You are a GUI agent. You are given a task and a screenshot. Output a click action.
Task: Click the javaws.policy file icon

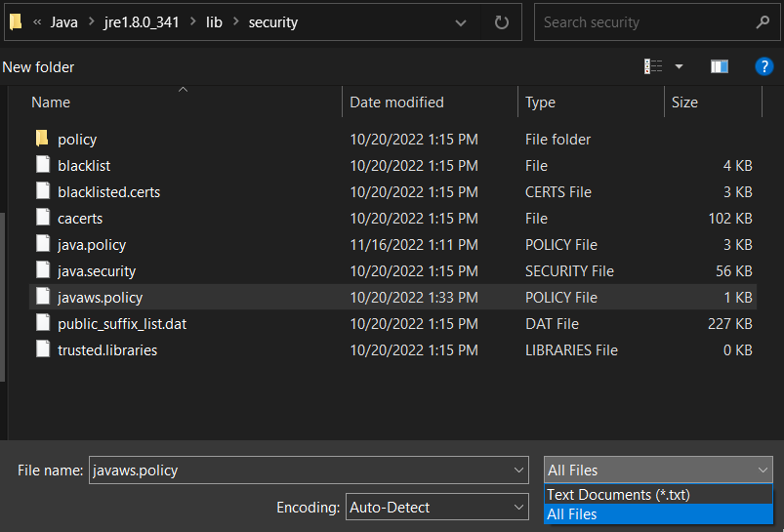43,297
